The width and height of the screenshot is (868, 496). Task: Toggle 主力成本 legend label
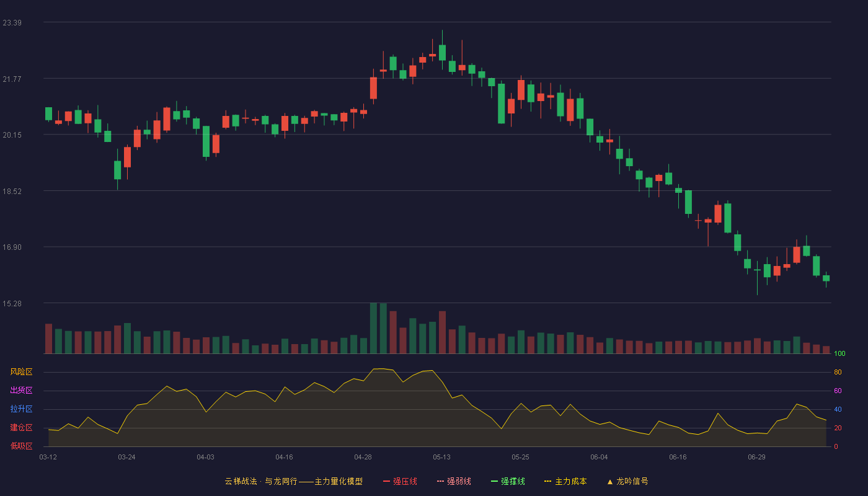tap(570, 481)
